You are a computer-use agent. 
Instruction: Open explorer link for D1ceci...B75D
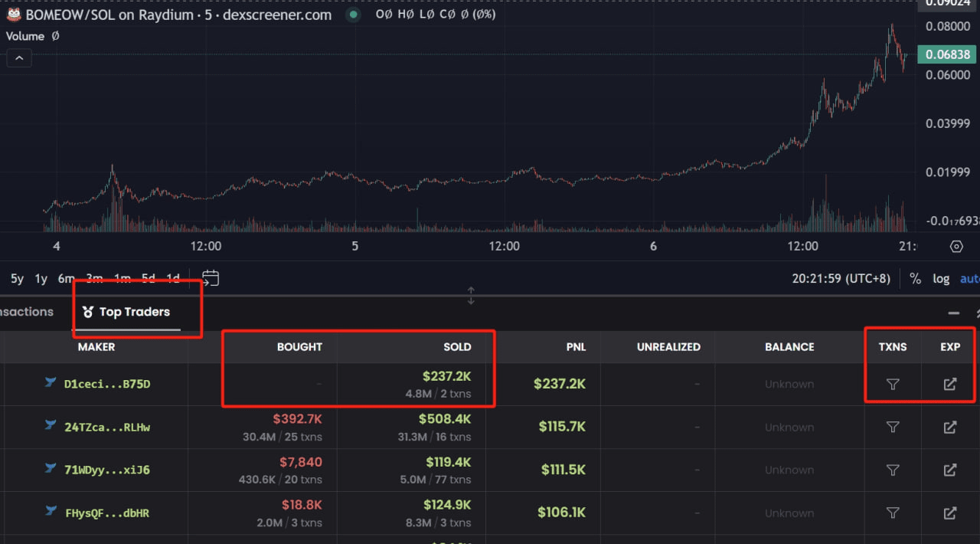pyautogui.click(x=950, y=385)
